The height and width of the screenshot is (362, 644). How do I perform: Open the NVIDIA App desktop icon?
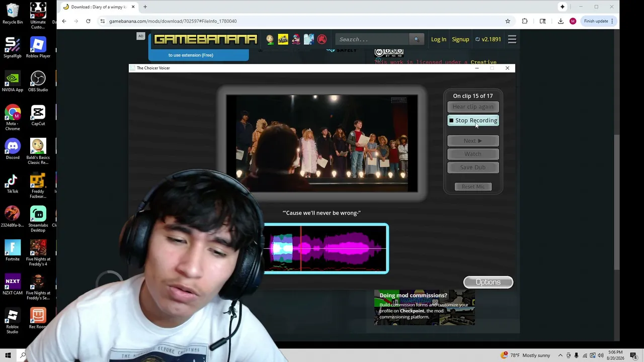click(13, 81)
